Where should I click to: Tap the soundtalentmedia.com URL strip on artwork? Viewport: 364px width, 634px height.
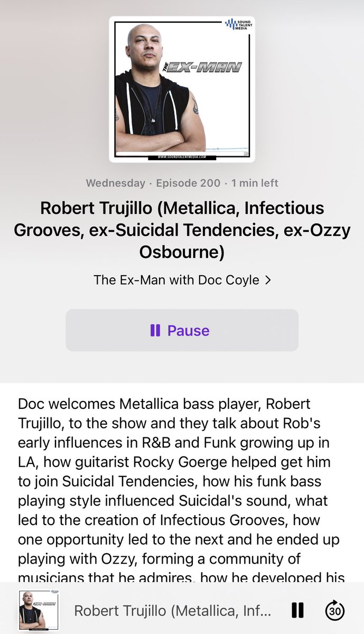click(182, 157)
